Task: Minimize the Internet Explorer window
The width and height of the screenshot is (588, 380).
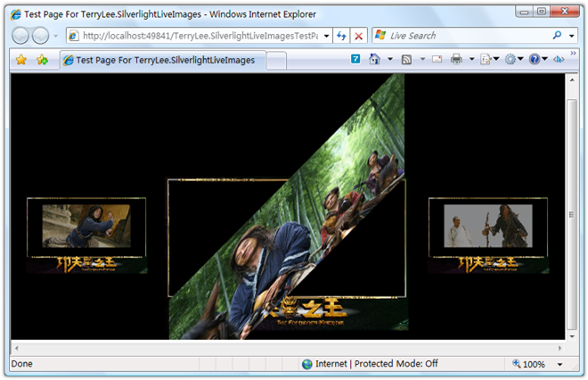Action: click(x=524, y=12)
